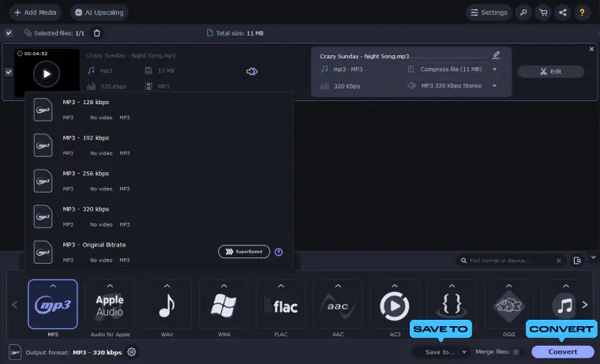Open AI Upscaling

click(x=99, y=13)
